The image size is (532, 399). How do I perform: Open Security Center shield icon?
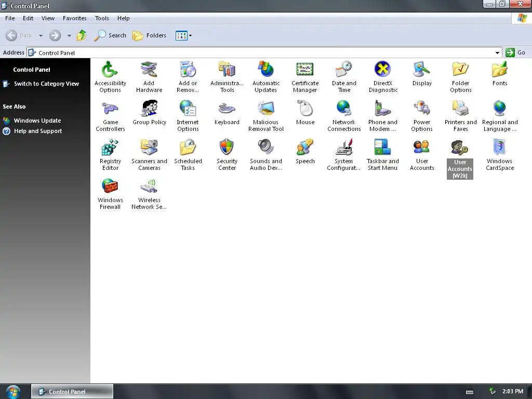pyautogui.click(x=227, y=155)
